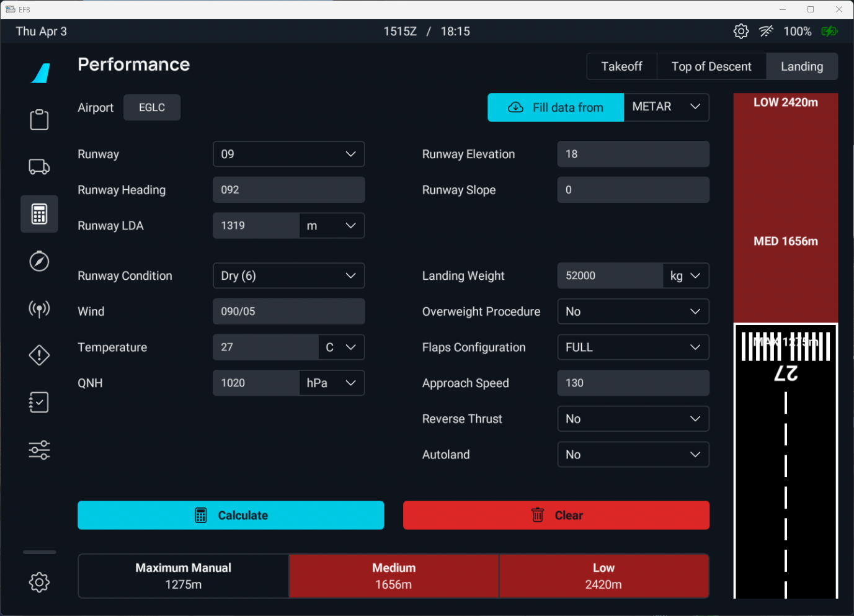Switch to the Top of Descent tab

coord(711,66)
